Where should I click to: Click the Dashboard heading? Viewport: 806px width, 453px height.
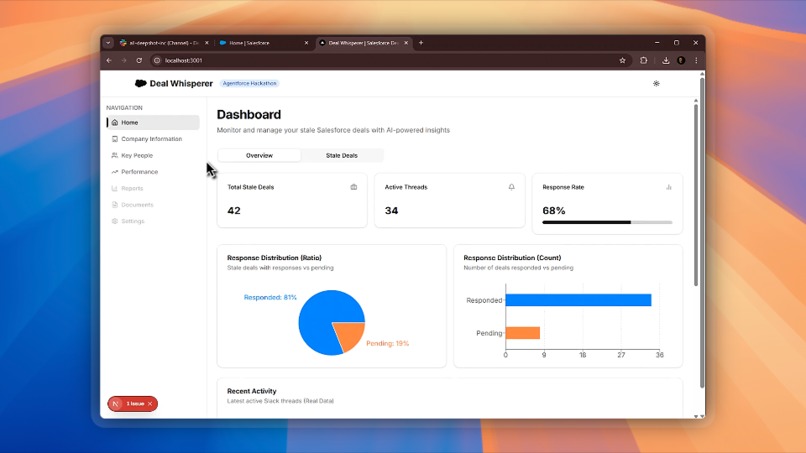[249, 114]
